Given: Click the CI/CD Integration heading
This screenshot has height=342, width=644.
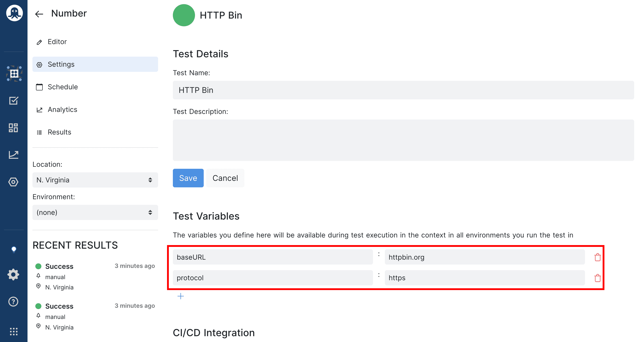Looking at the screenshot, I should (x=214, y=333).
